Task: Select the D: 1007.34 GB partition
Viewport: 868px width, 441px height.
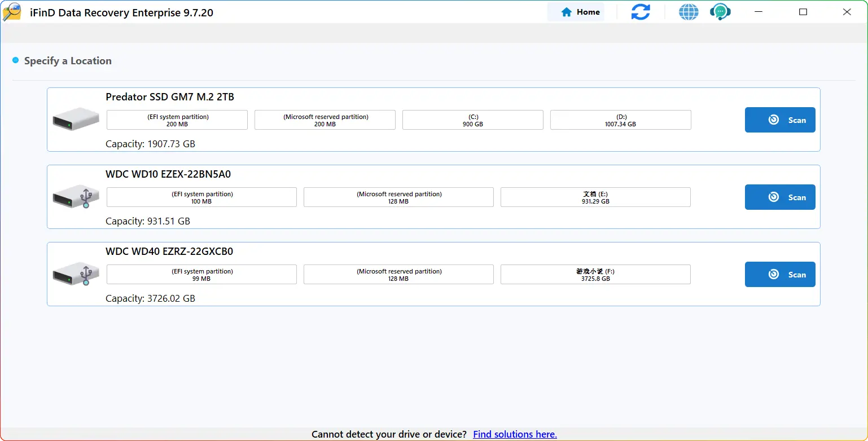Action: tap(620, 120)
